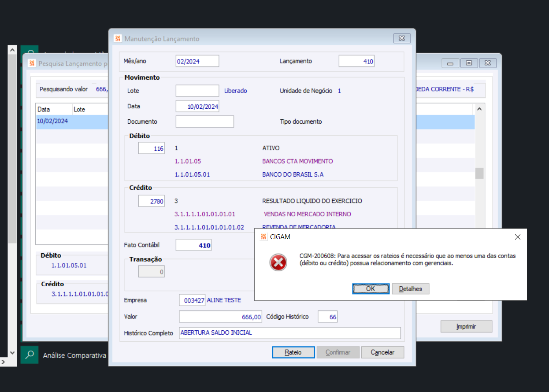Click the Valor field showing 666,00

[221, 317]
